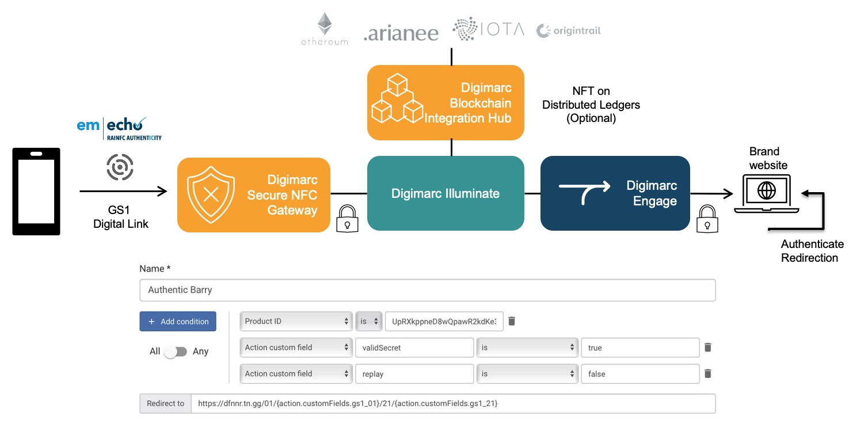The image size is (868, 428).
Task: Open the 'is' operator dropdown for Product ID
Action: [x=369, y=321]
